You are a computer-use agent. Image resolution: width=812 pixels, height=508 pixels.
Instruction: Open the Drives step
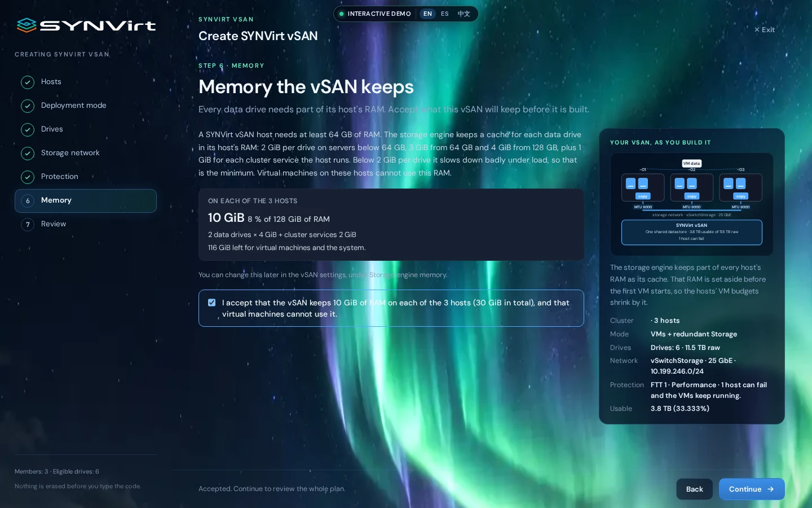click(x=86, y=129)
